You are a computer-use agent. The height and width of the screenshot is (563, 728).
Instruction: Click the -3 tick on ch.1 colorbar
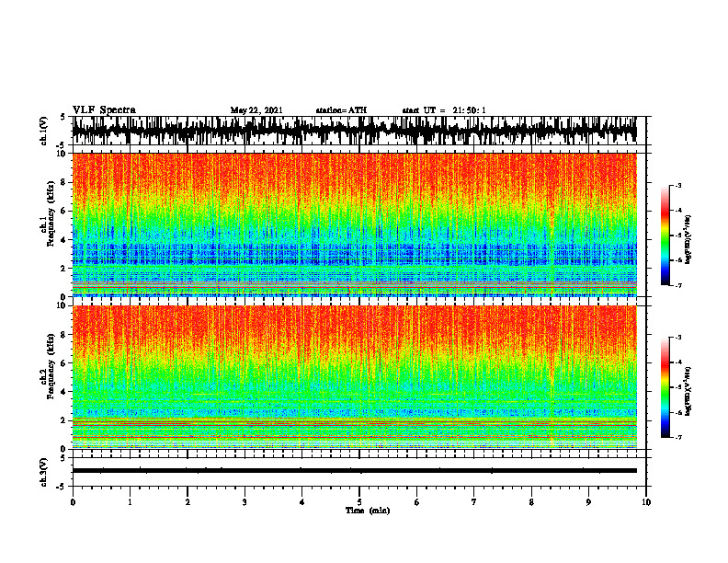677,186
